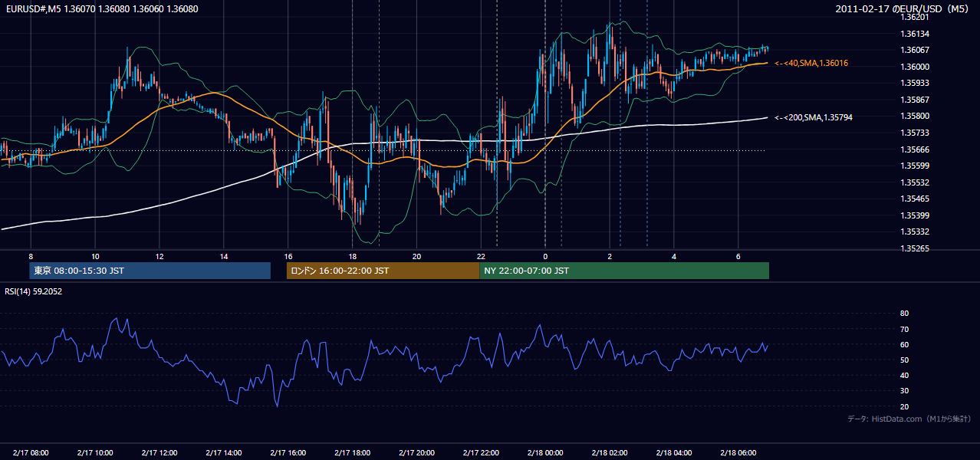Screen dimensions: 980x460
Task: Click price axis value 1.35465
Action: tap(915, 199)
